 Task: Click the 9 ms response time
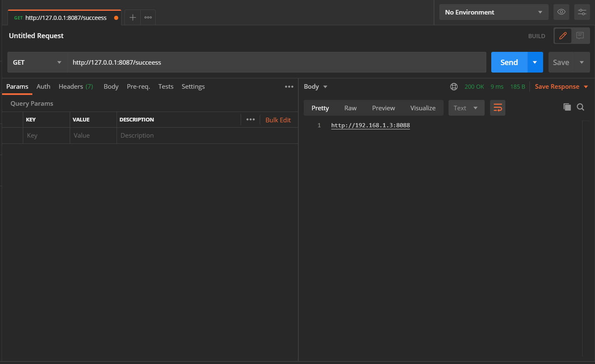point(497,87)
